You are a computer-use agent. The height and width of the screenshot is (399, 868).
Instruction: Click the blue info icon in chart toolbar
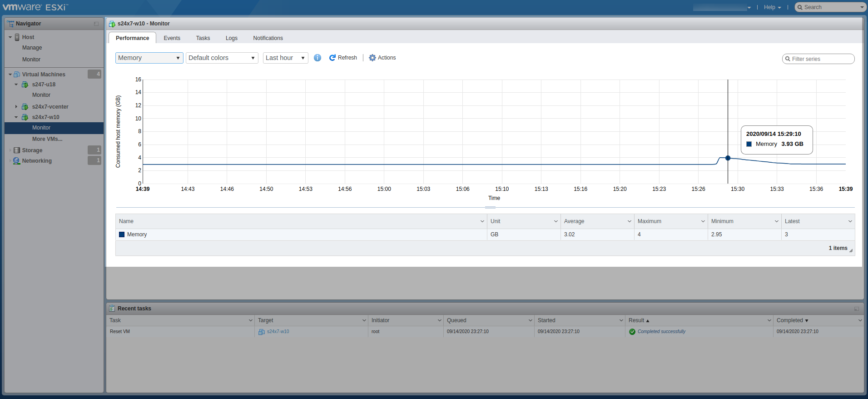click(x=317, y=58)
